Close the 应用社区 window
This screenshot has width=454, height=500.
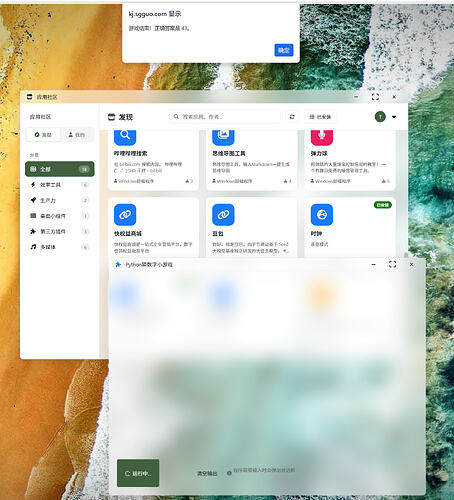394,97
